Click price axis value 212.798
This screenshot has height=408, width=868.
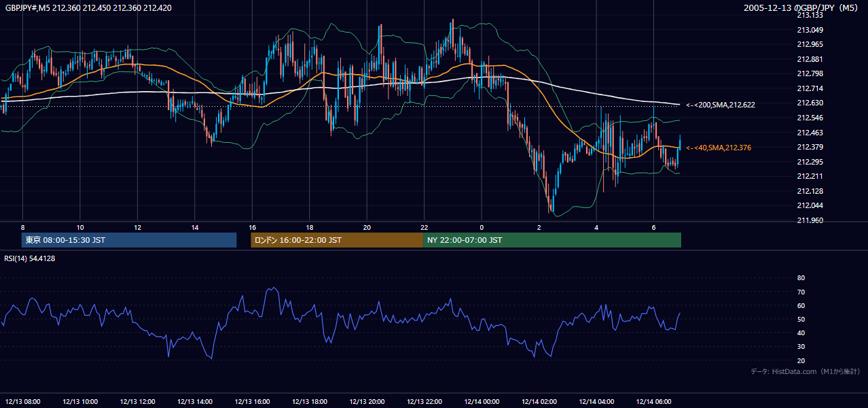coord(810,73)
